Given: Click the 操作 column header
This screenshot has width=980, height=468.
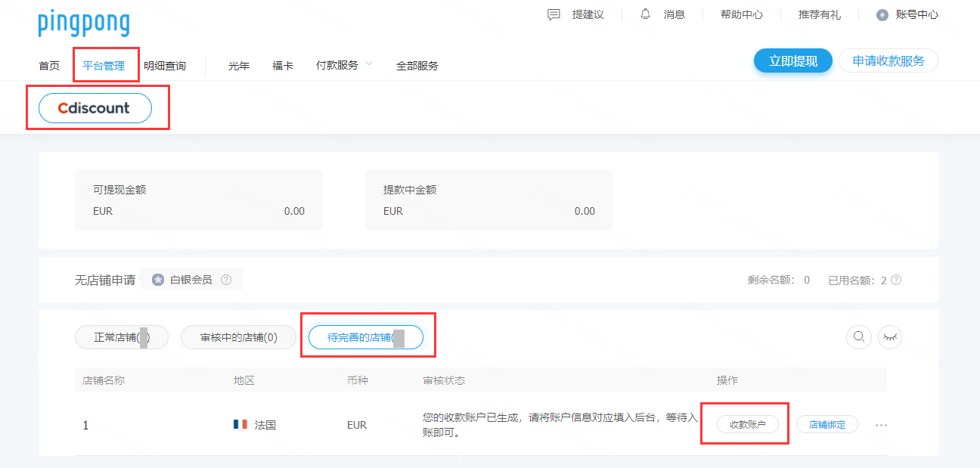Looking at the screenshot, I should (x=727, y=380).
